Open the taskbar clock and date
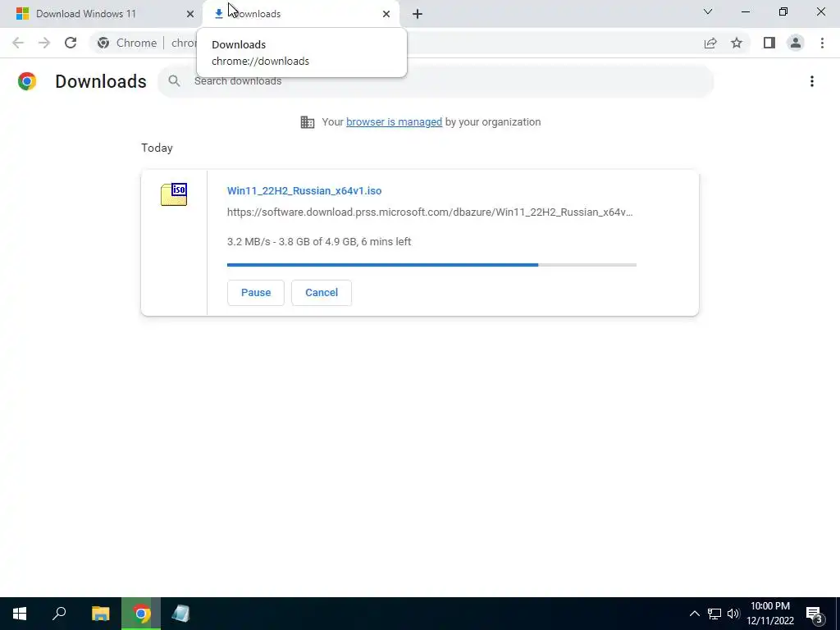The image size is (840, 630). 770,614
